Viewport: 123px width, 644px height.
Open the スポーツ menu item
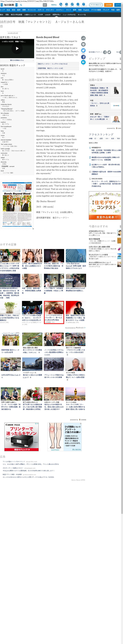coord(41,10)
